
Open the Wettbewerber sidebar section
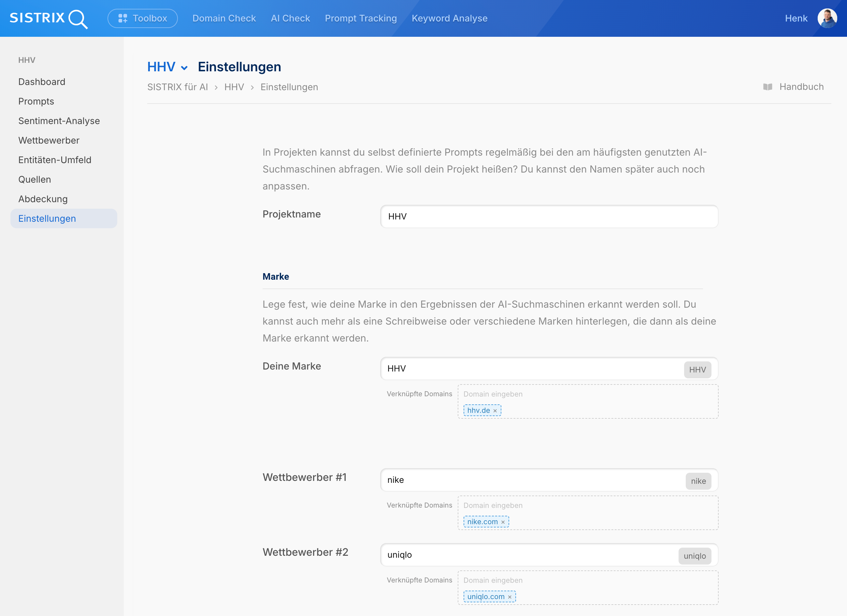[49, 140]
